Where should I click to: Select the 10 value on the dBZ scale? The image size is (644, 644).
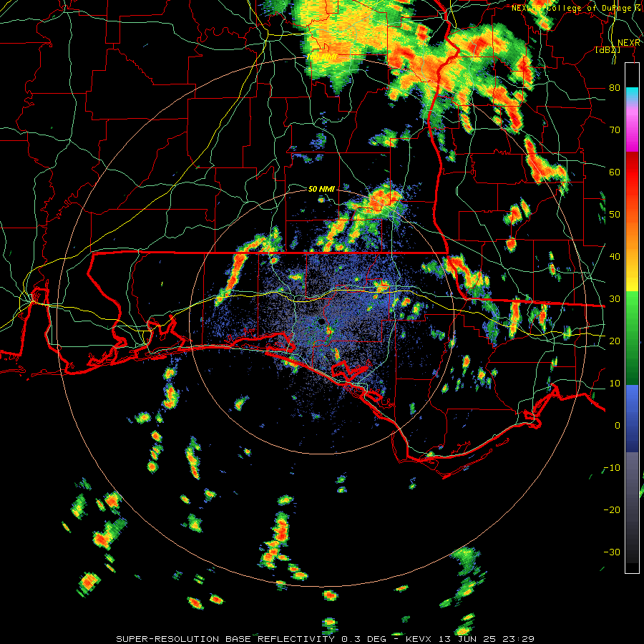tap(615, 384)
